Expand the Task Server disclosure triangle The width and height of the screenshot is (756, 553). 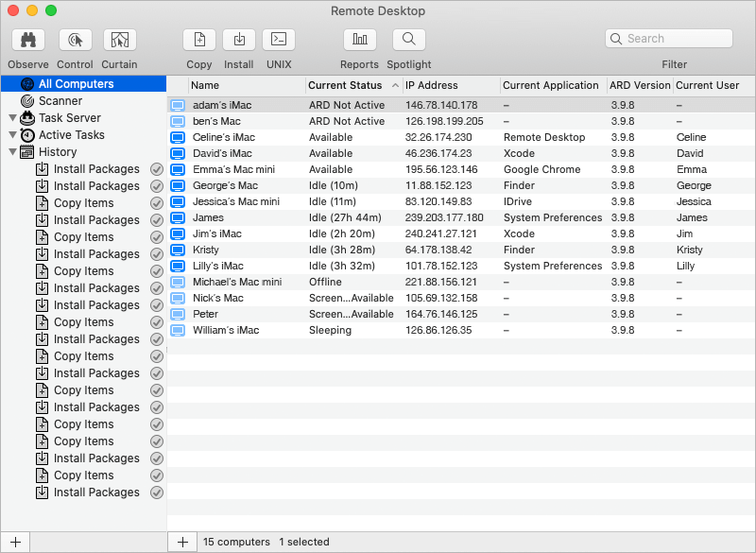(x=12, y=118)
